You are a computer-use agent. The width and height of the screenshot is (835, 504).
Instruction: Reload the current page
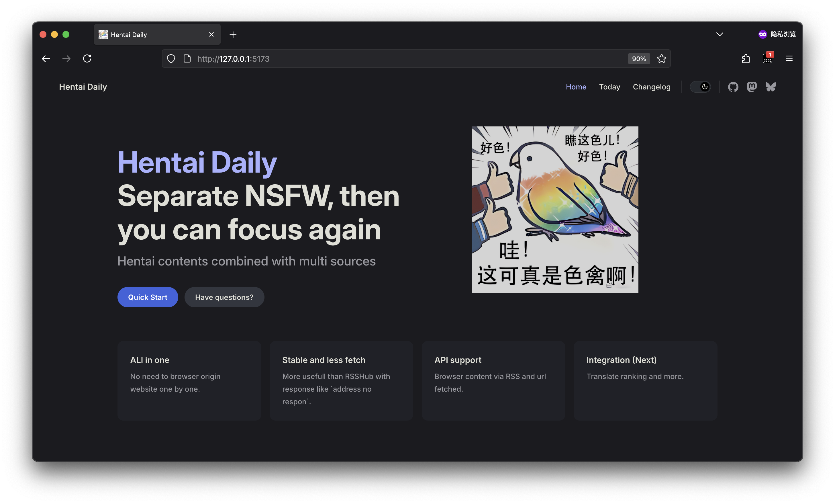(x=87, y=59)
